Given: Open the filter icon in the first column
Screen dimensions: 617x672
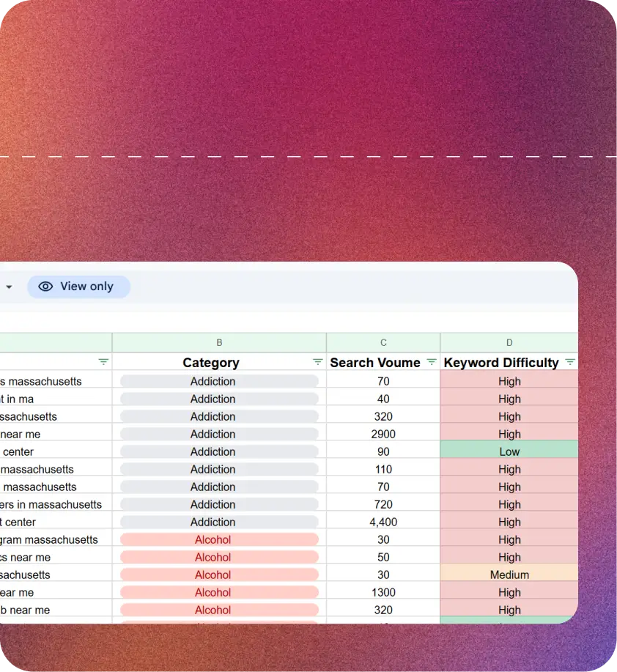Looking at the screenshot, I should (x=103, y=362).
